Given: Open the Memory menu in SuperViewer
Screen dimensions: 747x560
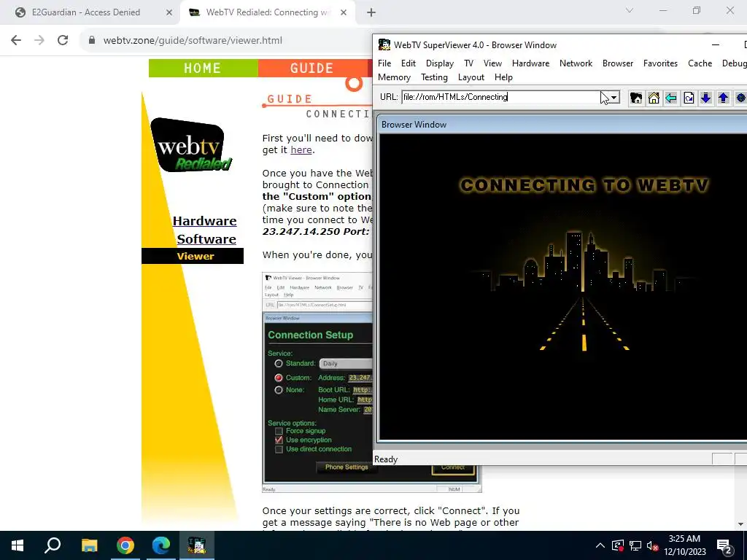Looking at the screenshot, I should tap(394, 77).
